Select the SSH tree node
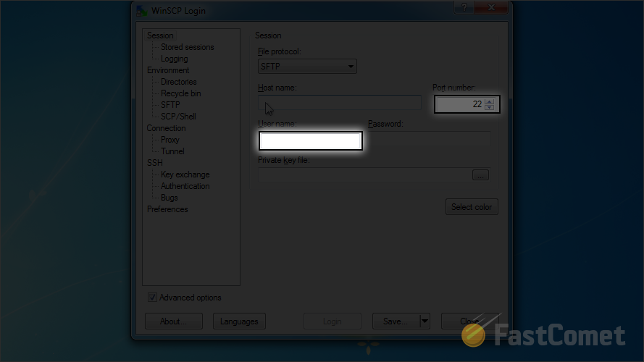644x362 pixels. click(x=155, y=163)
